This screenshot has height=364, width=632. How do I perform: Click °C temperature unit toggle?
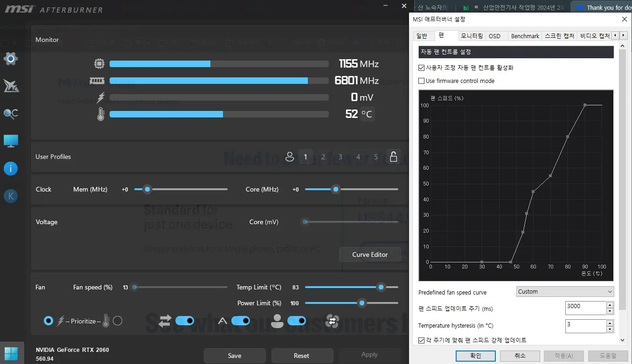(x=367, y=114)
